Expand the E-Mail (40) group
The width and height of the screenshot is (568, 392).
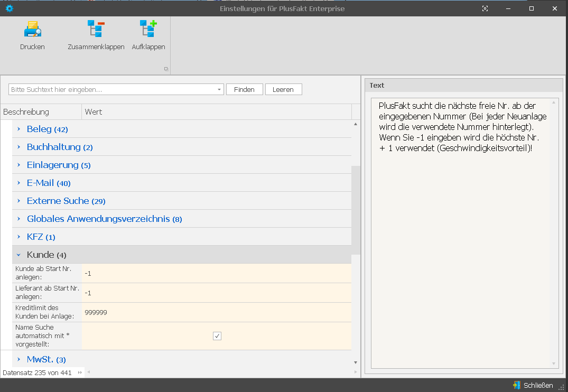pyautogui.click(x=19, y=183)
